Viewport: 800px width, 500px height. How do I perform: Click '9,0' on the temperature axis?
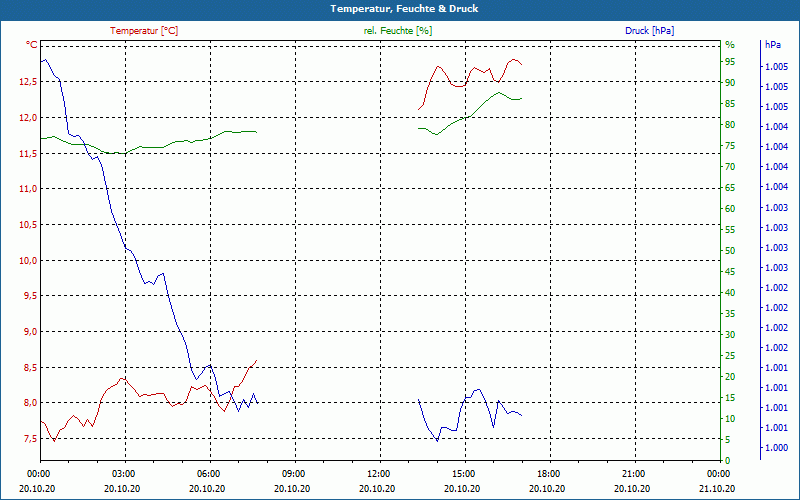30,332
